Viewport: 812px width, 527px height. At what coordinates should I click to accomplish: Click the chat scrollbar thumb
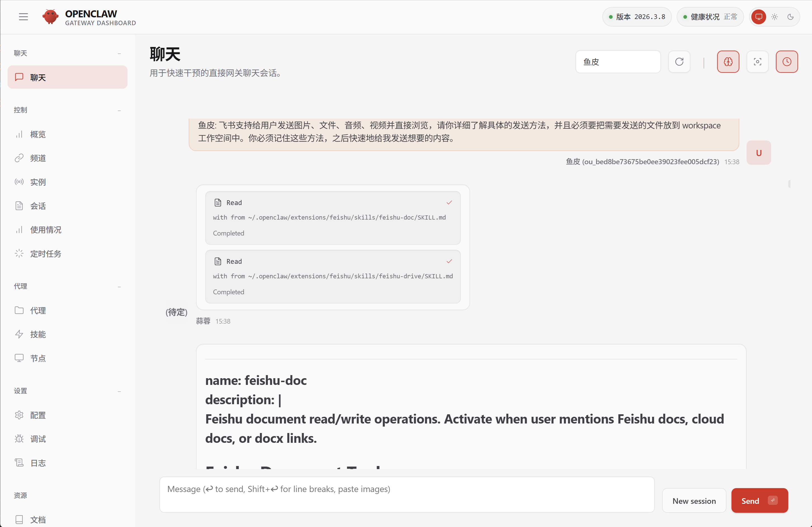point(789,184)
